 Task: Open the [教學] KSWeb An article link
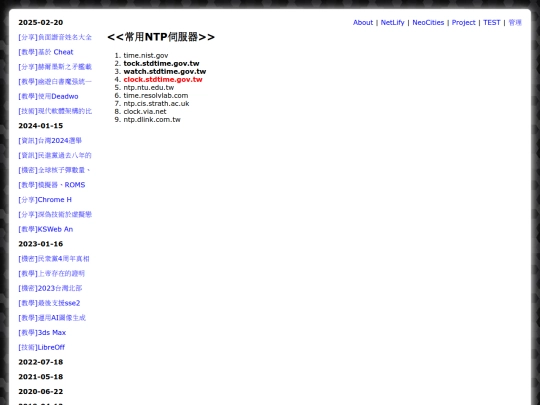(x=46, y=229)
